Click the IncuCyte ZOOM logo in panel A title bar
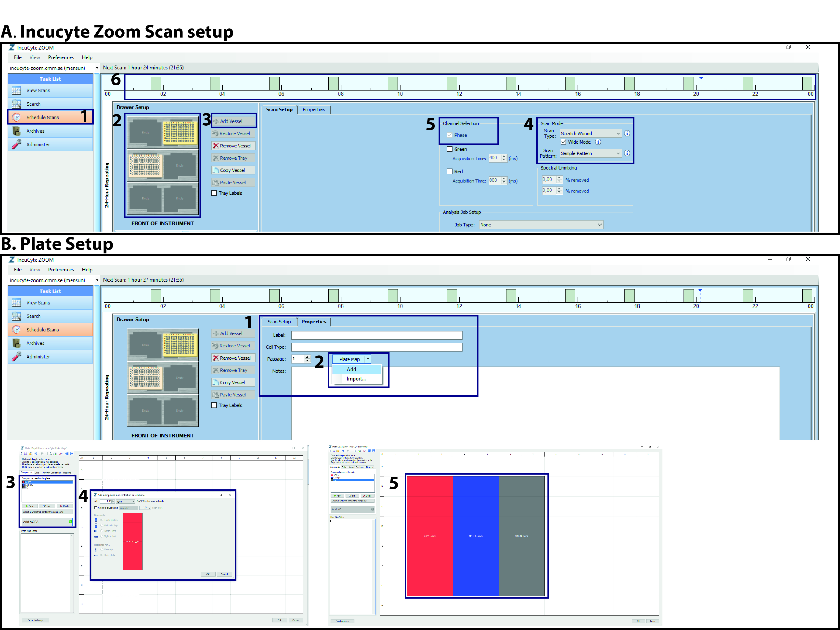Image resolution: width=840 pixels, height=630 pixels. click(12, 47)
